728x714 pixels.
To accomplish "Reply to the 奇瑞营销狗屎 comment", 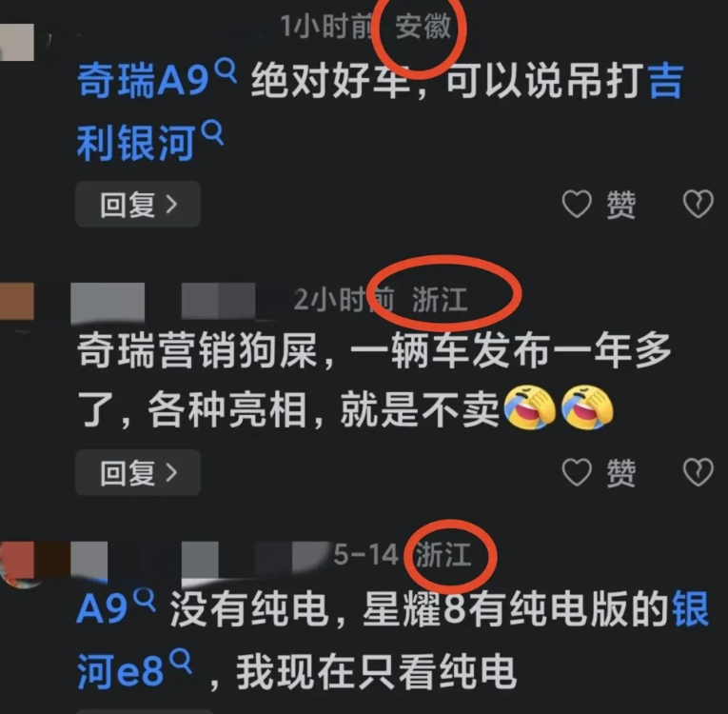I will 138,472.
